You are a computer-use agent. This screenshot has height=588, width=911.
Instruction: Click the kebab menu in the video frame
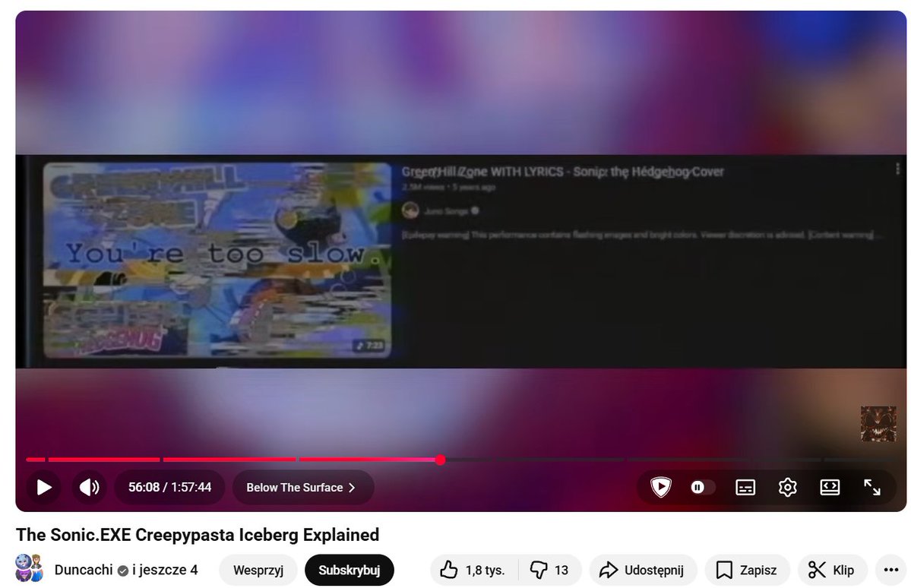(898, 169)
